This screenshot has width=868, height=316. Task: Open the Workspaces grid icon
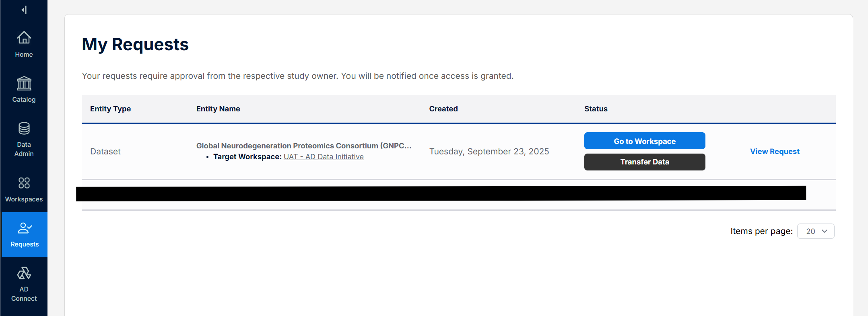click(x=24, y=183)
